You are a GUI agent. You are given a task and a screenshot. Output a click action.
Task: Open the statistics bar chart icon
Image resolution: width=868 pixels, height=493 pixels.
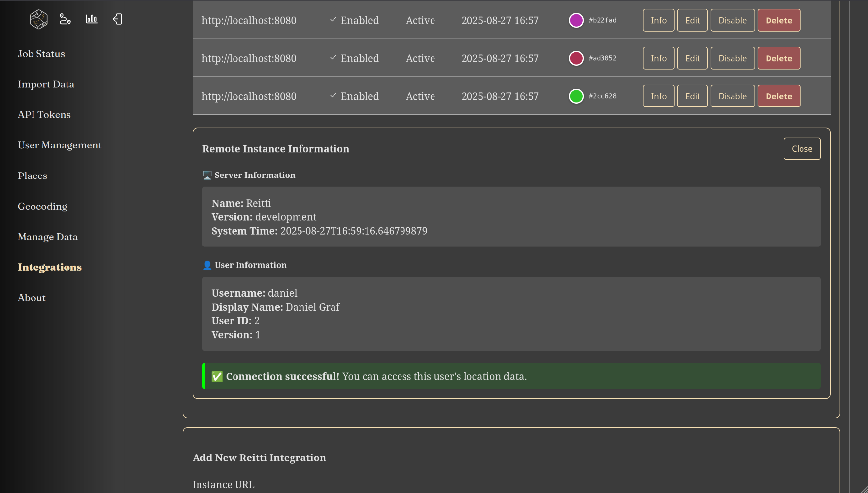pyautogui.click(x=92, y=19)
